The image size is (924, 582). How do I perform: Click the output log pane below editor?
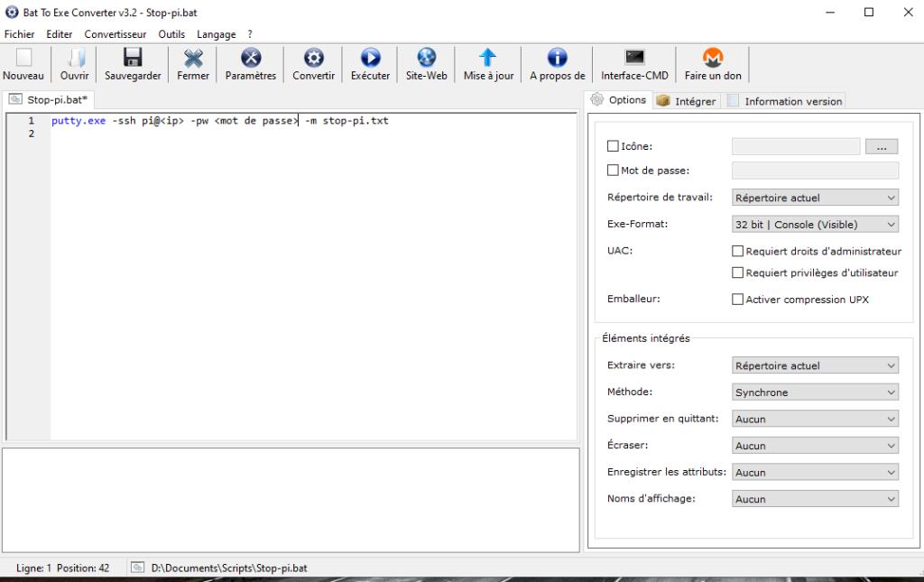(x=291, y=500)
